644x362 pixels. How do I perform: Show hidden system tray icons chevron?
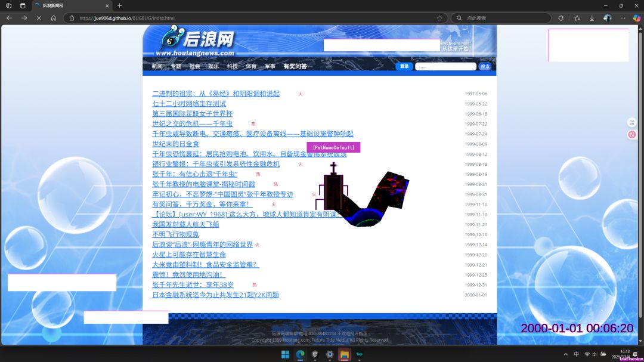point(565,354)
